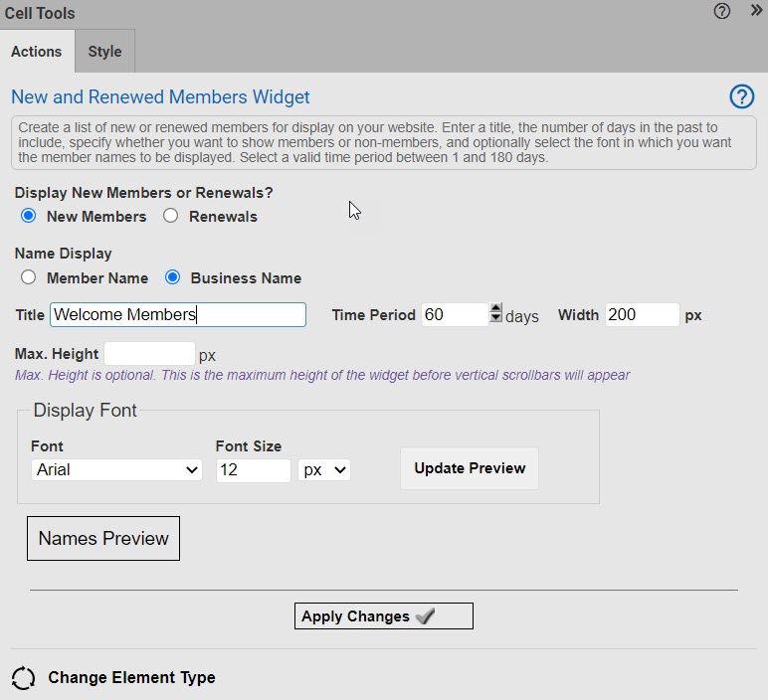This screenshot has height=700, width=768.
Task: Choose the Renewals radio option
Action: pos(170,216)
